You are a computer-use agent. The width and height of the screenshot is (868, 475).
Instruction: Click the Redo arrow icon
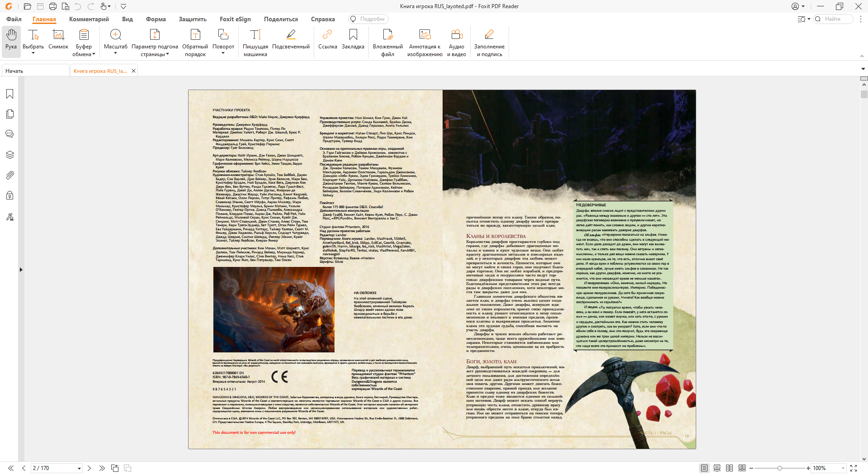click(x=90, y=6)
